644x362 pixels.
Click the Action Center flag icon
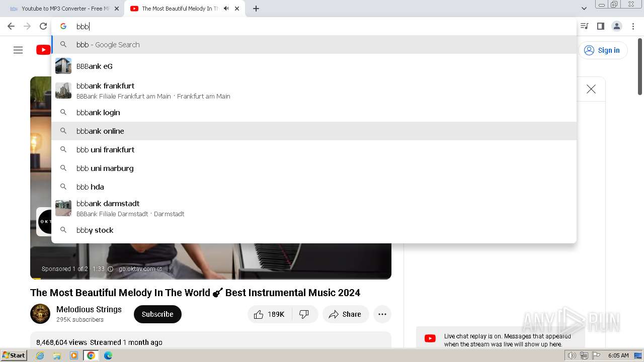coord(596,355)
